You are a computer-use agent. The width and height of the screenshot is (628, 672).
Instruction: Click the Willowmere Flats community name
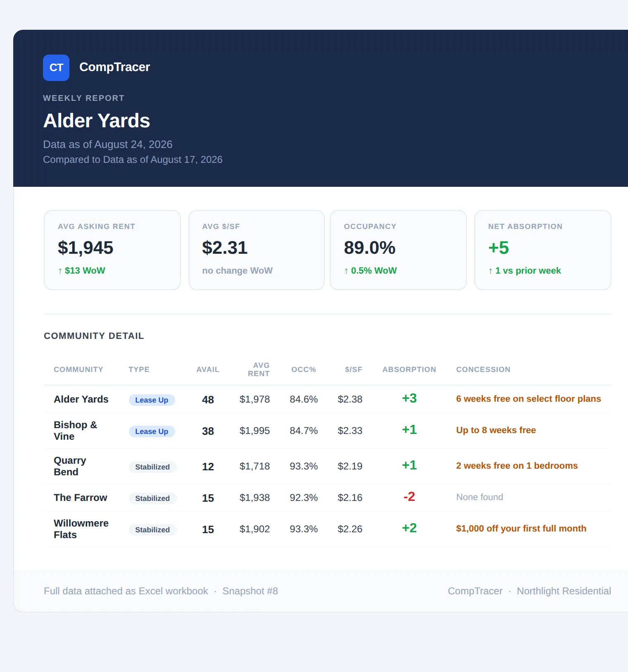click(81, 529)
